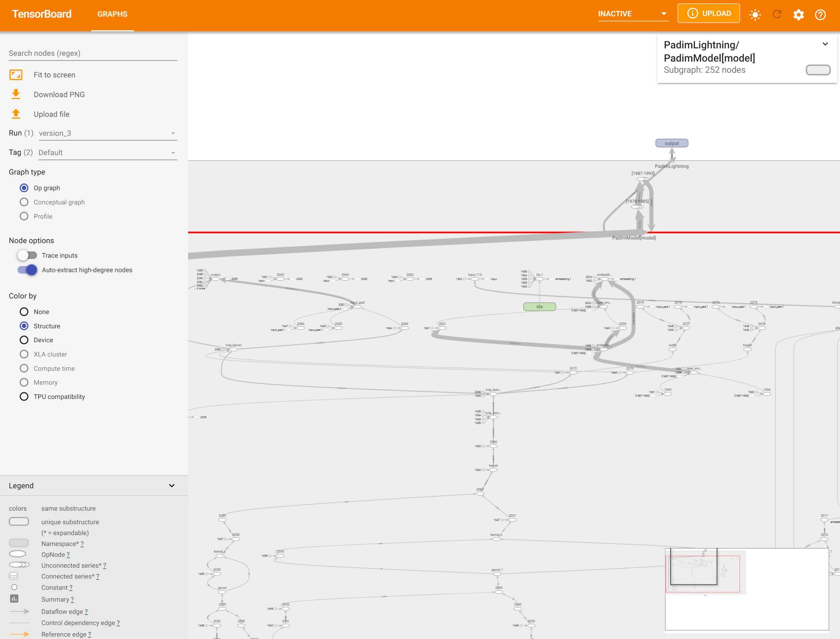
Task: Toggle Trace inputs switch
Action: (x=27, y=255)
